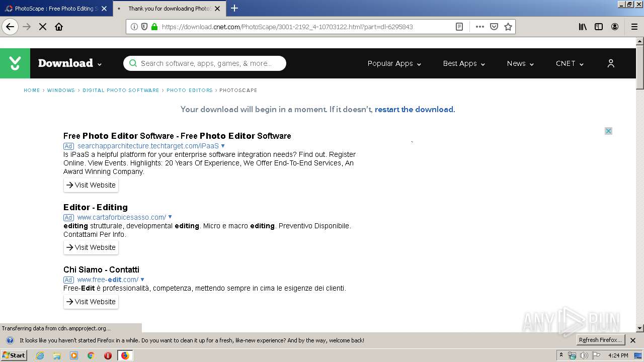The image size is (644, 362).
Task: Open the Firefox hamburger menu
Action: pos(634,27)
